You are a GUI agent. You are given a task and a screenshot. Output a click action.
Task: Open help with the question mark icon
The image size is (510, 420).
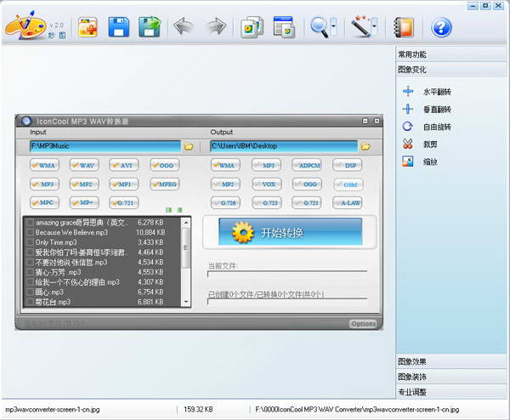tap(441, 27)
